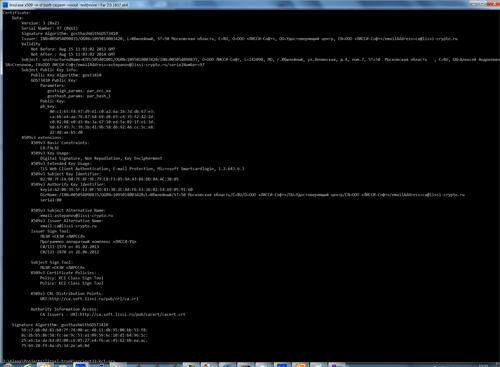This screenshot has height=367, width=500.
Task: Click the Public Key Algorithm gost3410 line
Action: click(66, 75)
